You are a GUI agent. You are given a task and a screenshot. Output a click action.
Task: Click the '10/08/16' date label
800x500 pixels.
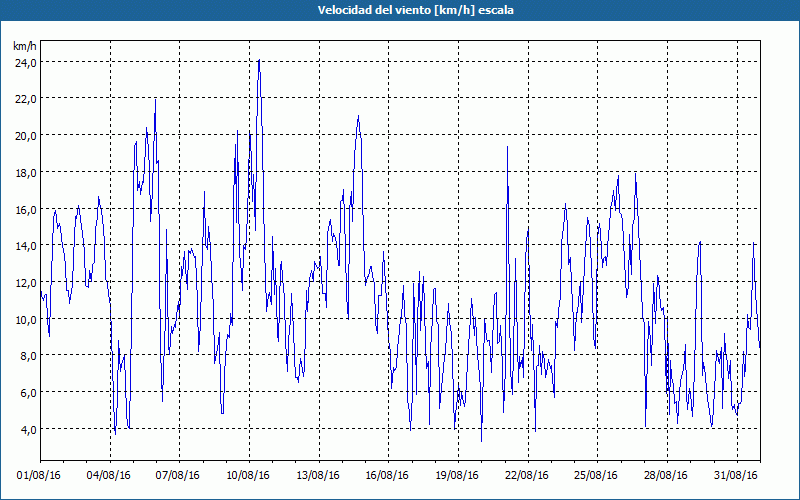coord(247,476)
